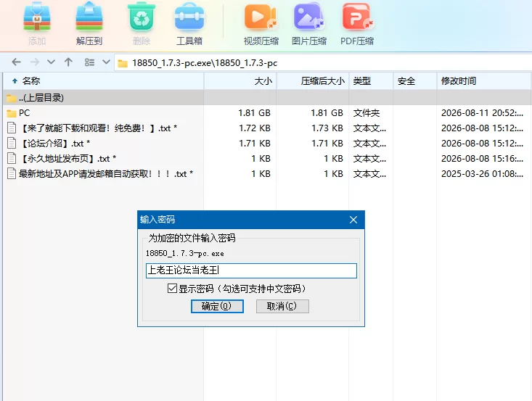Open the PDF压缩 compression tool
532x401 pixels.
[x=357, y=17]
